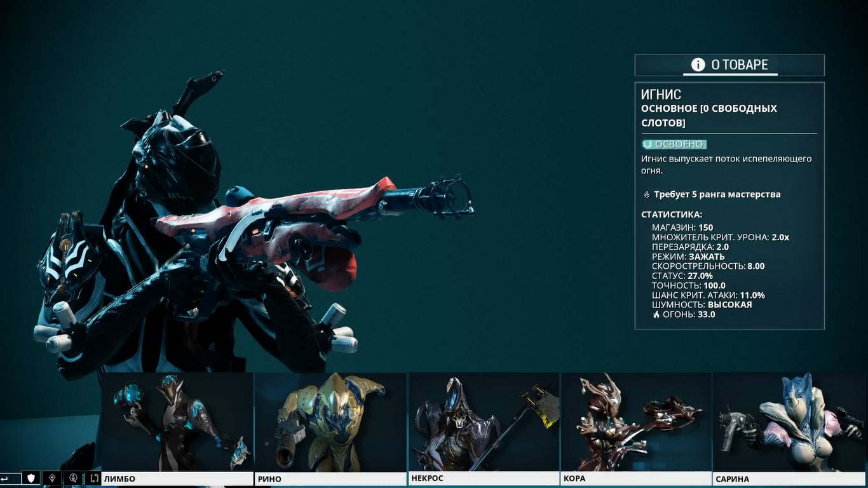
Task: Click the ОСВОЕНО mastered badge text
Action: click(x=679, y=144)
